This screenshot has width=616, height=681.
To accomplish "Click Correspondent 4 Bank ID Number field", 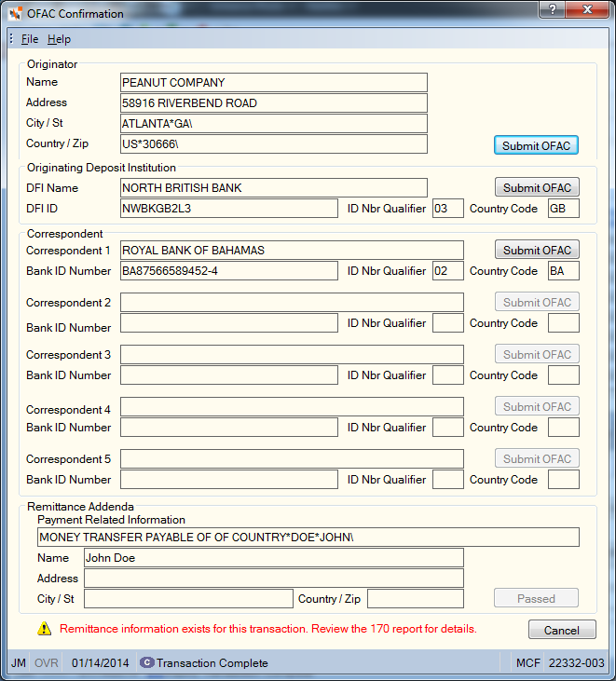I will tap(229, 427).
